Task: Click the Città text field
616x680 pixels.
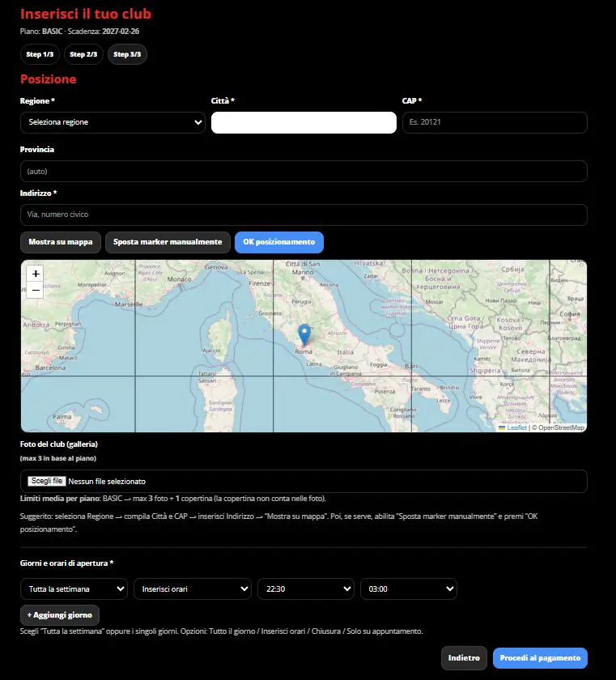Action: pyautogui.click(x=304, y=122)
